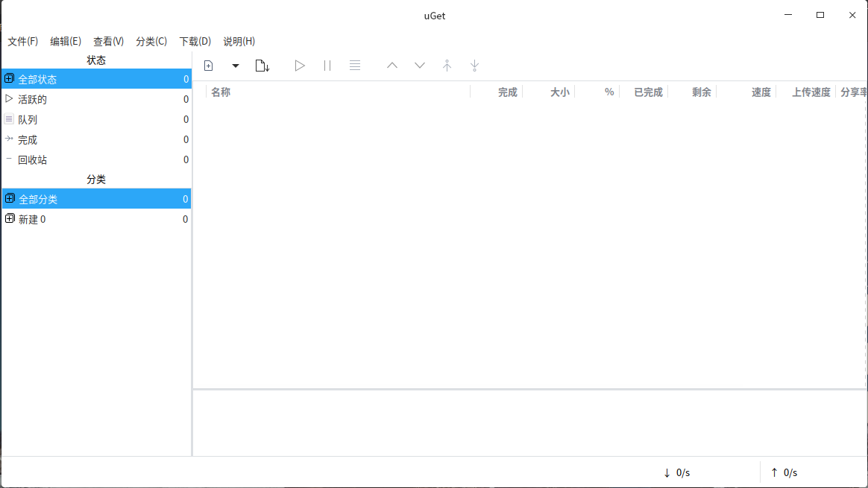Click the Pause download toolbar icon
The width and height of the screenshot is (868, 488).
tap(327, 66)
